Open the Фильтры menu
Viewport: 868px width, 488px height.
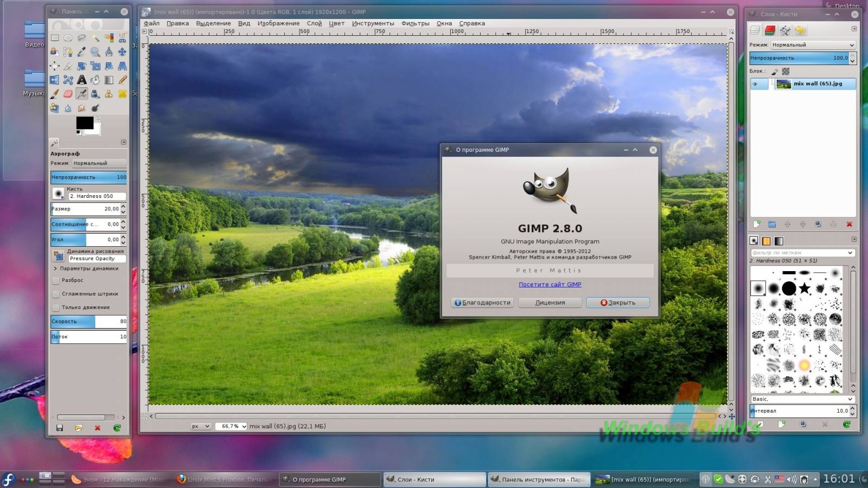415,23
